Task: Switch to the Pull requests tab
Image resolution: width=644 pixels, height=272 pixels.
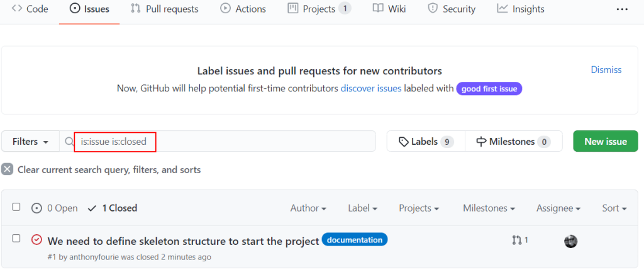Action: [165, 9]
